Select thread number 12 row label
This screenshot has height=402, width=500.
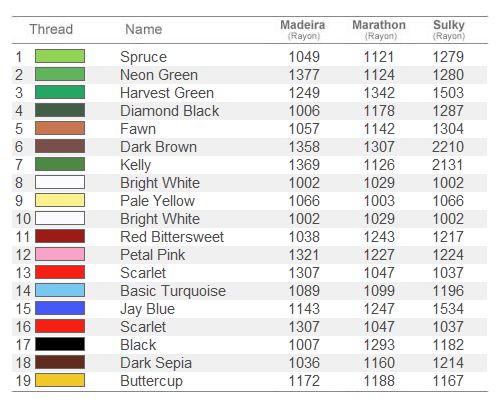[x=23, y=255]
